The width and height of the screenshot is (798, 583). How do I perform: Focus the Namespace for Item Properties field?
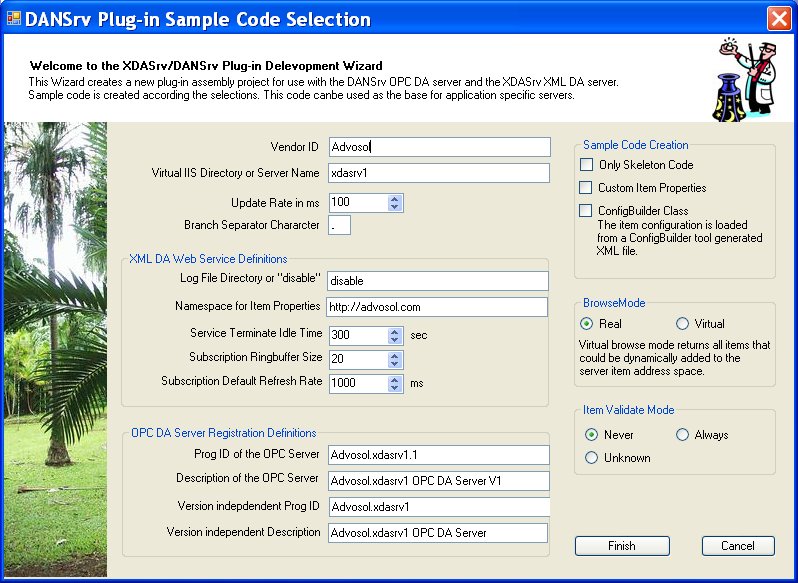click(x=439, y=307)
